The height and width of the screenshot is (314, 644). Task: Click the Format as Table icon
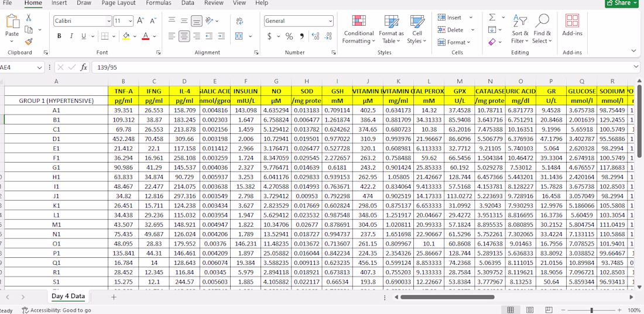tap(391, 29)
